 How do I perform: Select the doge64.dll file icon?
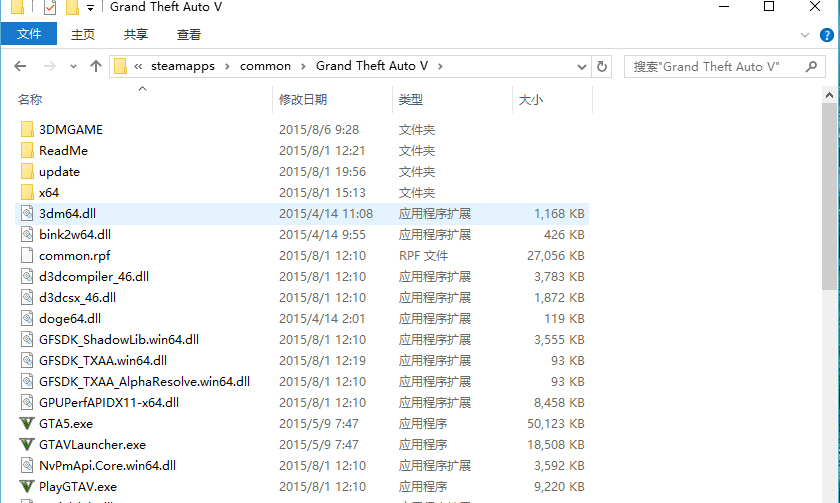(27, 318)
